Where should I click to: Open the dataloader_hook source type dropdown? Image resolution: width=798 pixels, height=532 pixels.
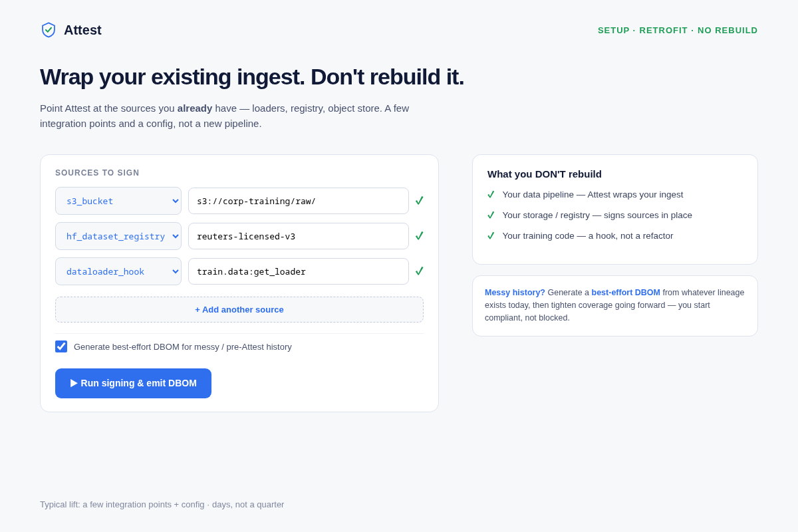[118, 271]
